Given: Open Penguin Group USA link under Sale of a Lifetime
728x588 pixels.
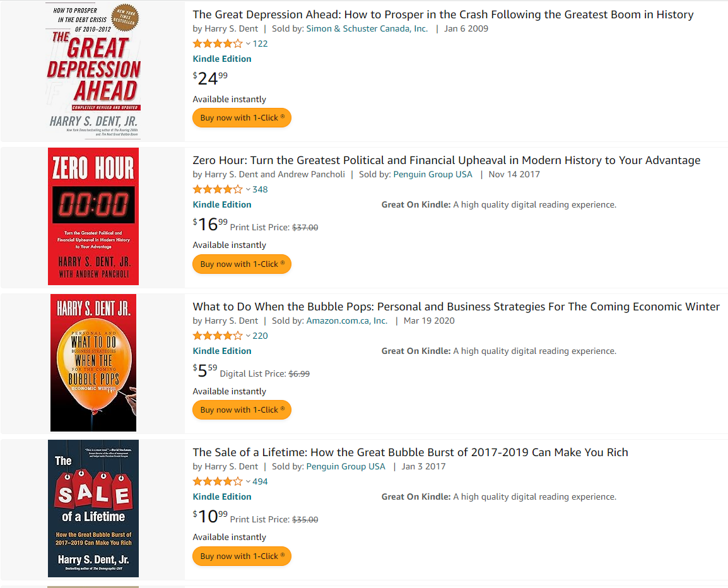Looking at the screenshot, I should point(346,467).
